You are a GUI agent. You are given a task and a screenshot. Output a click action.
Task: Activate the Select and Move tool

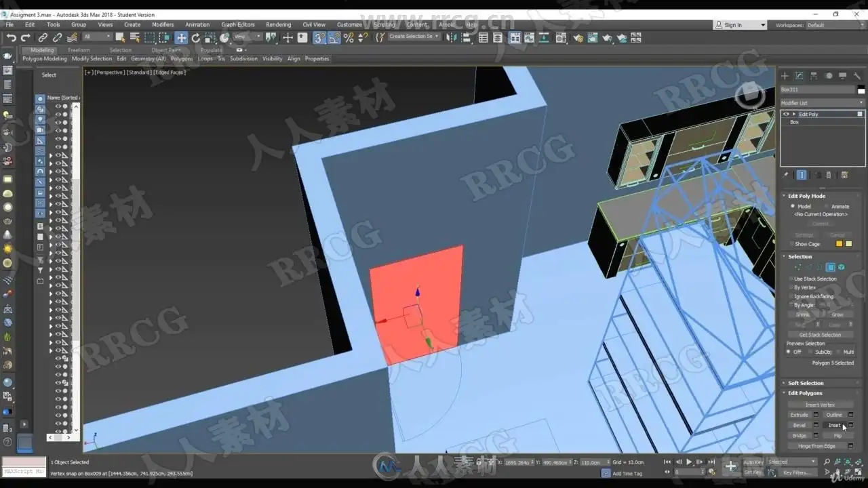coord(181,38)
